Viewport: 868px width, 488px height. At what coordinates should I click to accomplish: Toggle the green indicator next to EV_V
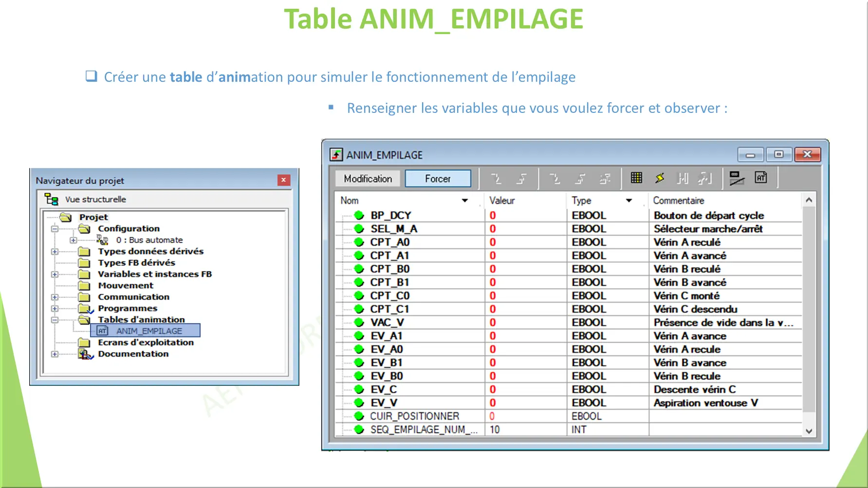point(359,402)
